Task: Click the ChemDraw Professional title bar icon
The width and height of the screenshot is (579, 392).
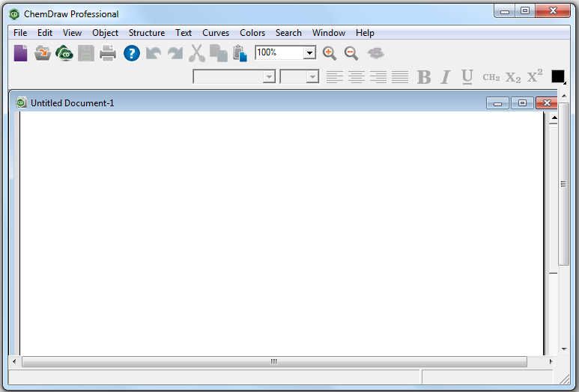Action: pos(14,14)
